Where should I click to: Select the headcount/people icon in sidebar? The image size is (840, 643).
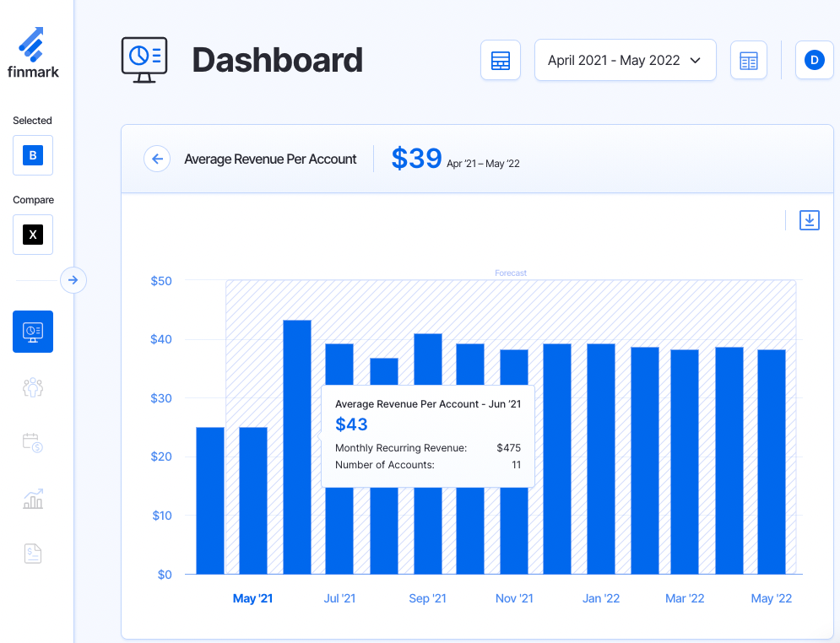click(32, 386)
